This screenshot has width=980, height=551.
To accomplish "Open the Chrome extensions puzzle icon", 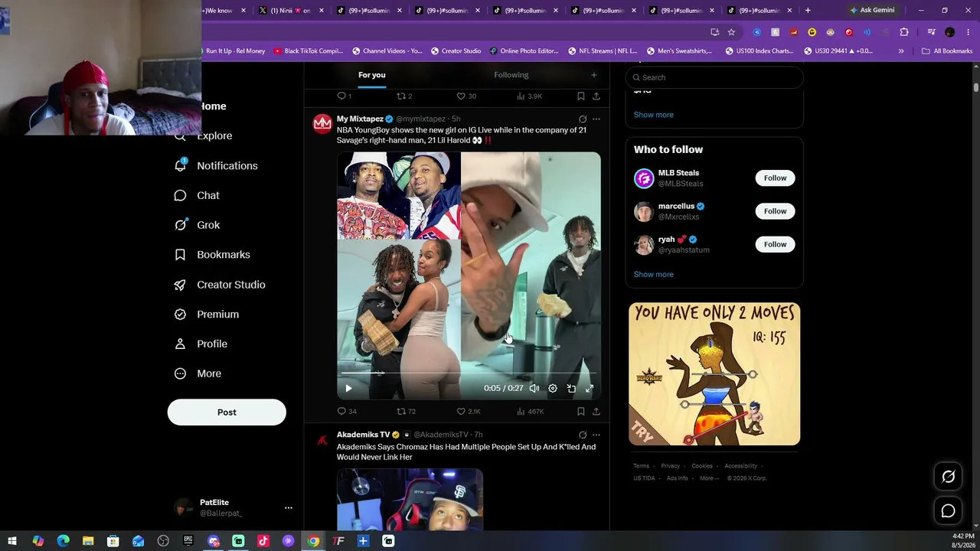I will pos(904,32).
